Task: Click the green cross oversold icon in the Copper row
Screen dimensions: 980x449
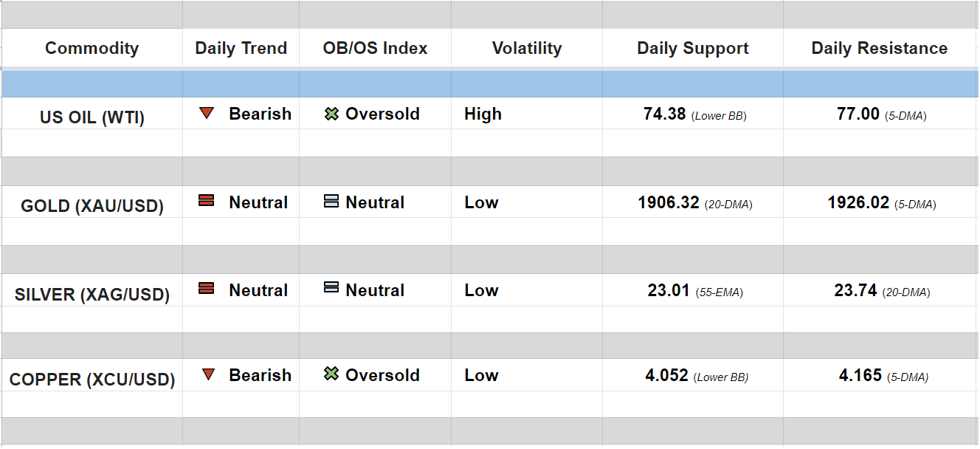Action: 331,374
